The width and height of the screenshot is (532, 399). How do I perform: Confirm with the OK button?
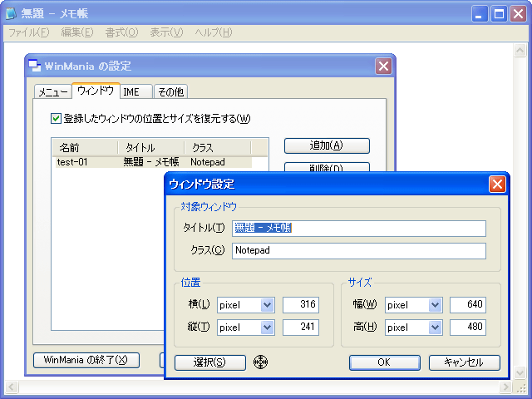385,362
